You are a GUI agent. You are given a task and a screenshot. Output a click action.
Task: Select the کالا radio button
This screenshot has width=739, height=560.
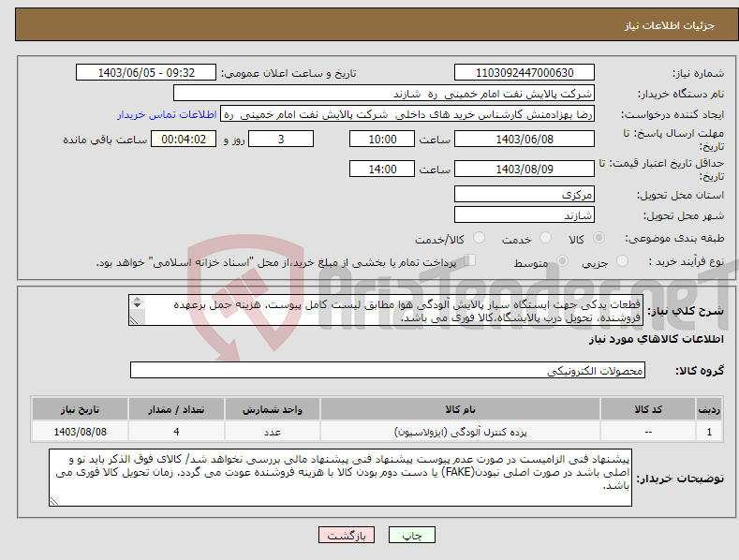coord(599,238)
